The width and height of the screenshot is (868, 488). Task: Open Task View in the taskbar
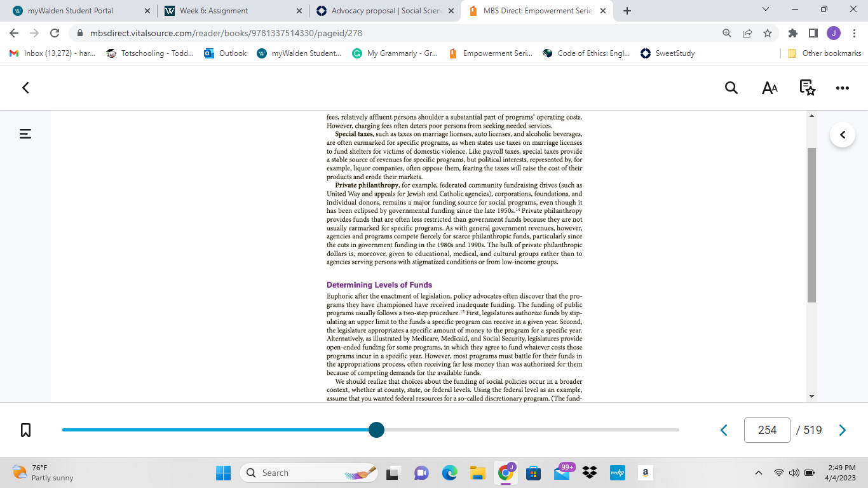(394, 473)
